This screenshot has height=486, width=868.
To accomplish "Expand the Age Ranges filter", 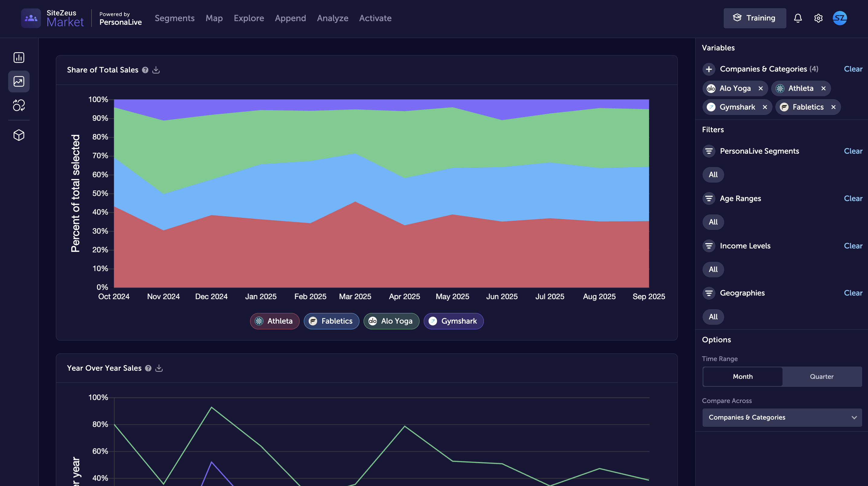I will (709, 198).
